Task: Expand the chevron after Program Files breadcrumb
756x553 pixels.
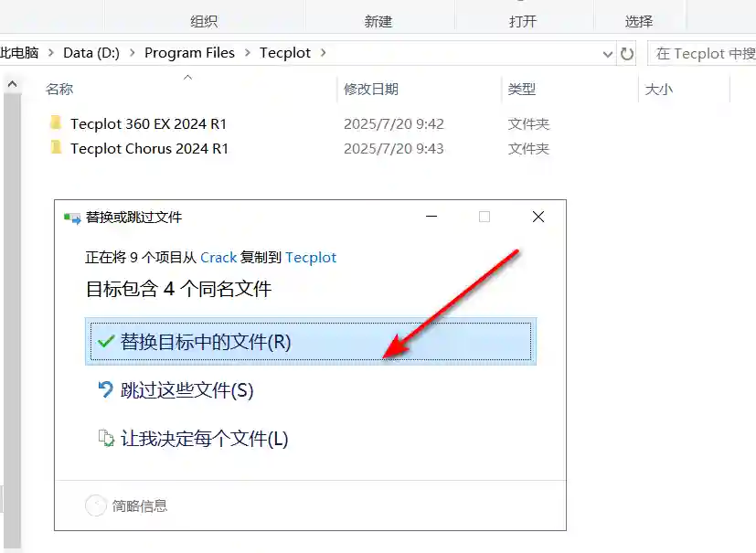Action: [x=248, y=52]
